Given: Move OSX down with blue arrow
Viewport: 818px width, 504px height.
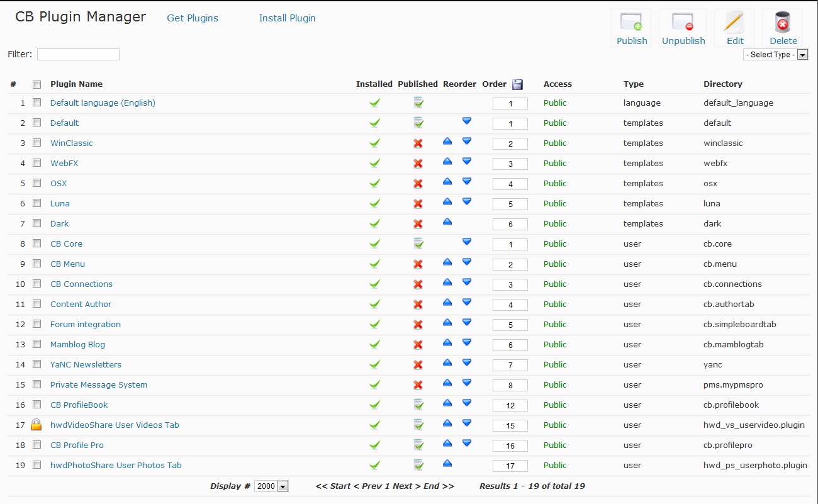Looking at the screenshot, I should (x=467, y=182).
